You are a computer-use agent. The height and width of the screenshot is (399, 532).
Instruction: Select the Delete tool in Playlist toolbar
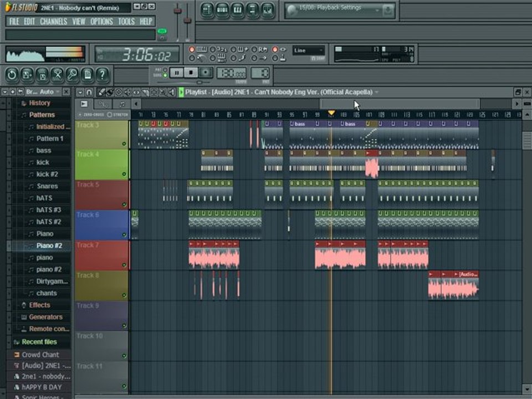tap(119, 93)
